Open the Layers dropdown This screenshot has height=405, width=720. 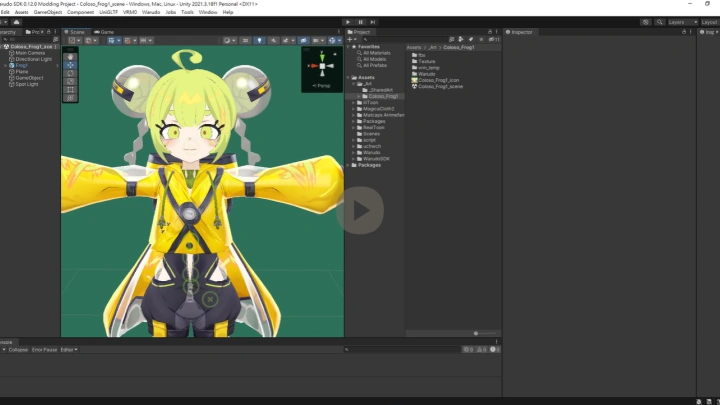pyautogui.click(x=682, y=22)
